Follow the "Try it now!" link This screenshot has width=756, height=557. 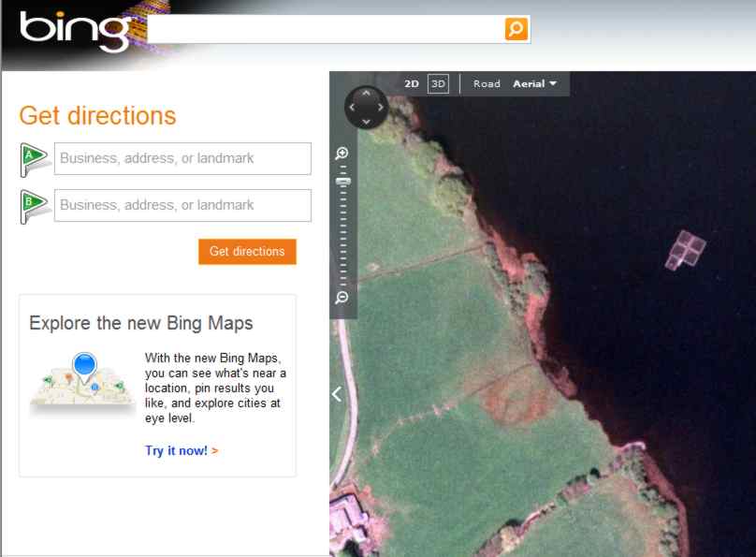176,451
